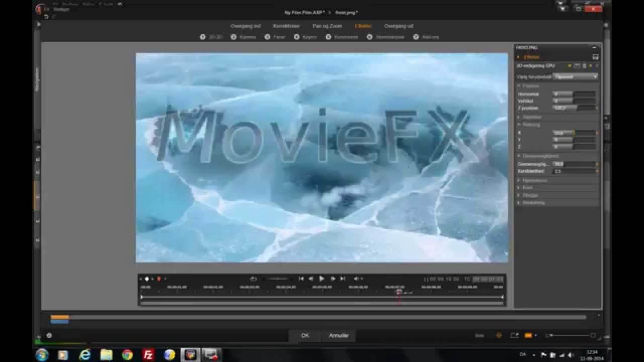Open the Overgang ud tab
The image size is (644, 362).
[398, 26]
